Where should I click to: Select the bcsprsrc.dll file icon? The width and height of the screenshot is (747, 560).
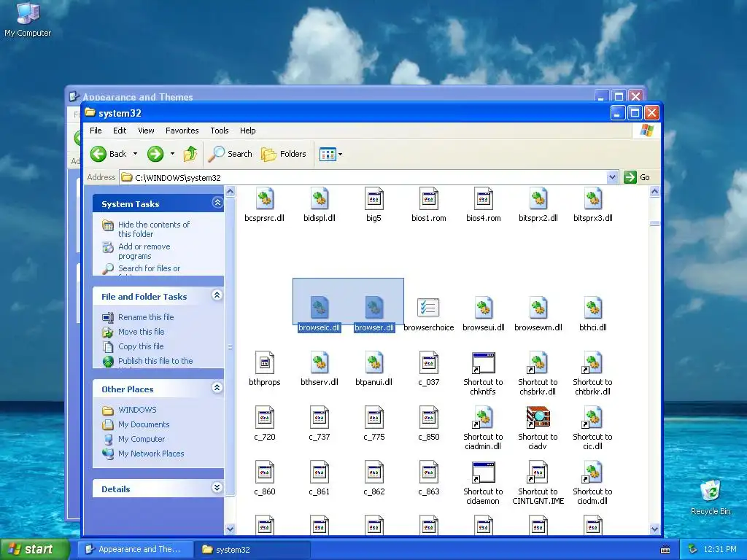pyautogui.click(x=264, y=198)
